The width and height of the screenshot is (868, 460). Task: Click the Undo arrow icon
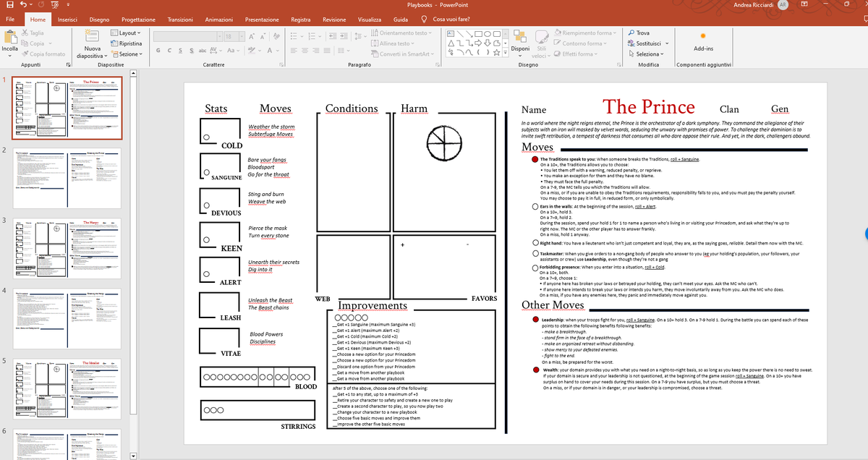click(x=25, y=5)
